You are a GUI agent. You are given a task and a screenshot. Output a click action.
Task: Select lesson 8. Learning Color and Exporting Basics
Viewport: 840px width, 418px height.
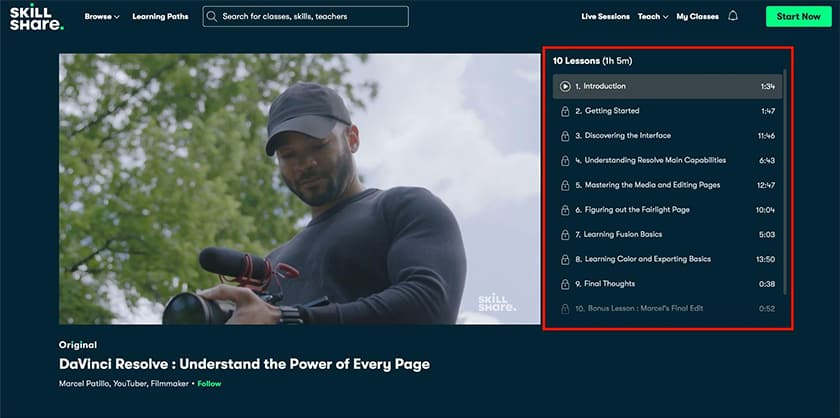667,259
